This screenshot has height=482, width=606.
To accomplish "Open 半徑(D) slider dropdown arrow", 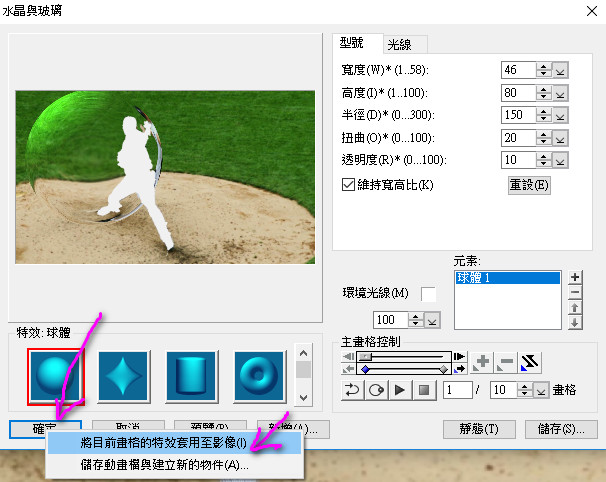I will click(560, 115).
